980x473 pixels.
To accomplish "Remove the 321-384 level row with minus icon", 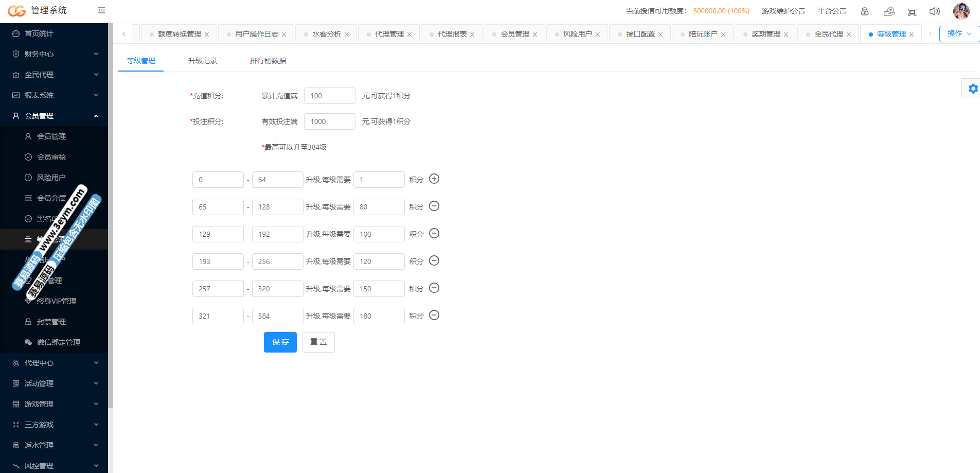I will (434, 316).
